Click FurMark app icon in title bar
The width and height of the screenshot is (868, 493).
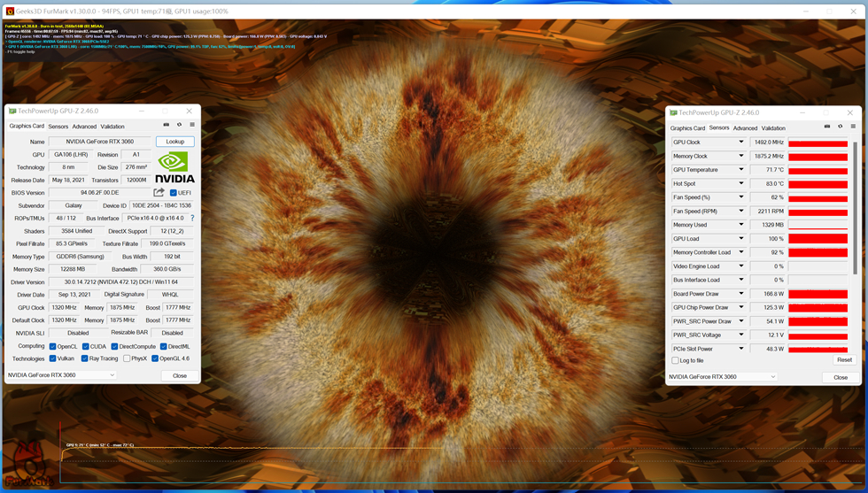(10, 12)
